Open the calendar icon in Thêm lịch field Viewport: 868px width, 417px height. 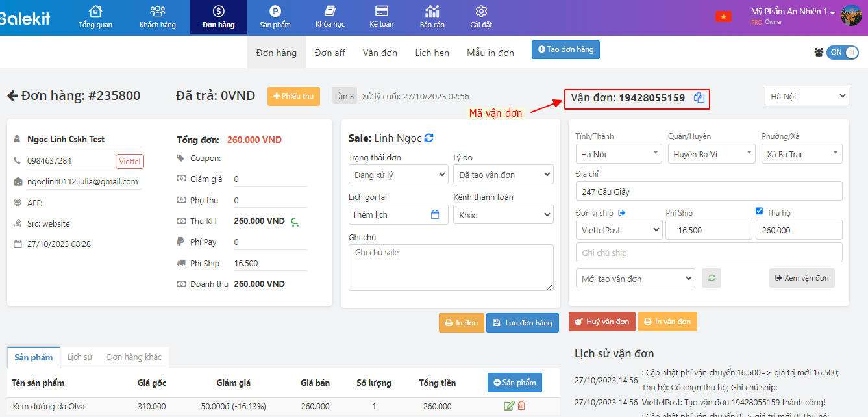(435, 215)
